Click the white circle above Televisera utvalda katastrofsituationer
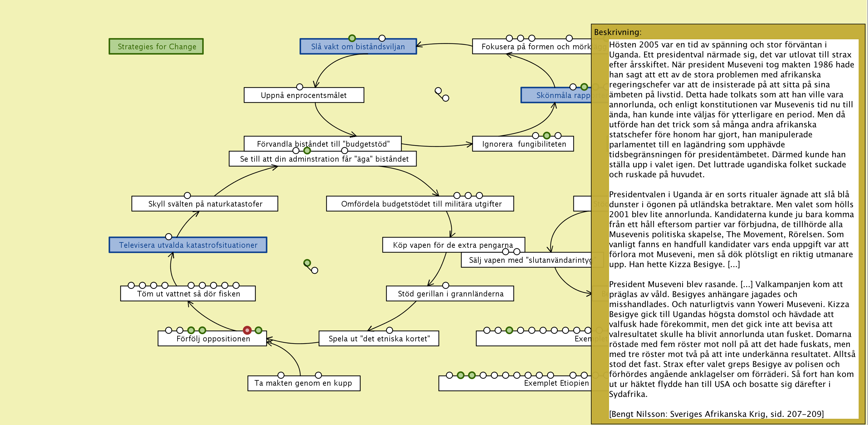868x425 pixels. [x=168, y=237]
